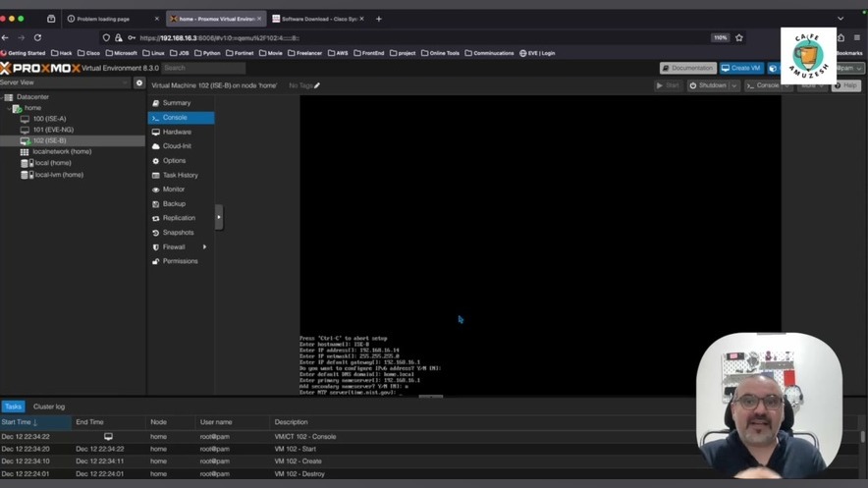Click the Create VM button

pos(740,68)
